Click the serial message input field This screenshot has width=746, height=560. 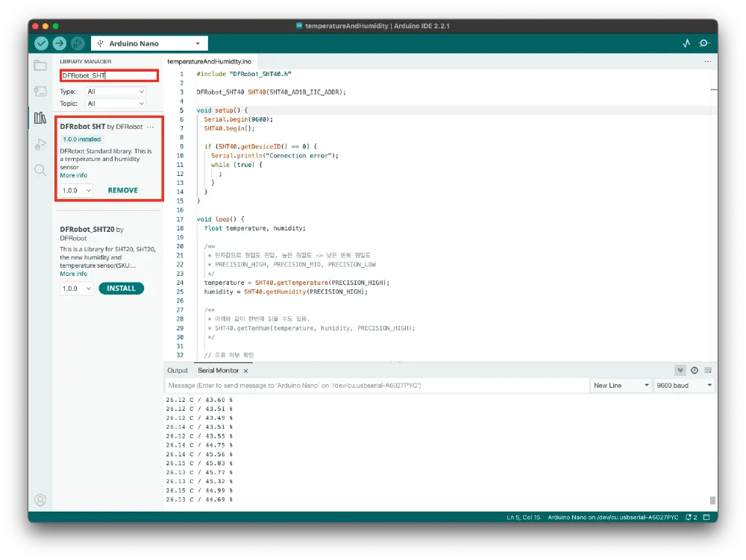[373, 386]
